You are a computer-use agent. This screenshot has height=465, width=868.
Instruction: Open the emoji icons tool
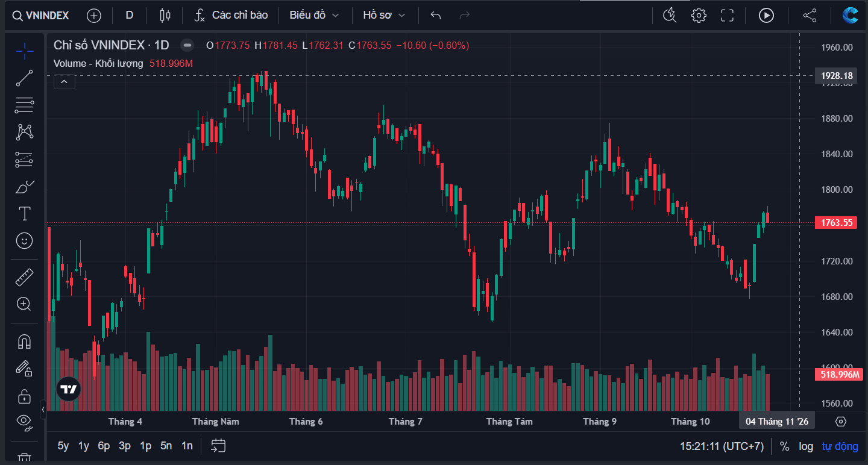point(24,241)
